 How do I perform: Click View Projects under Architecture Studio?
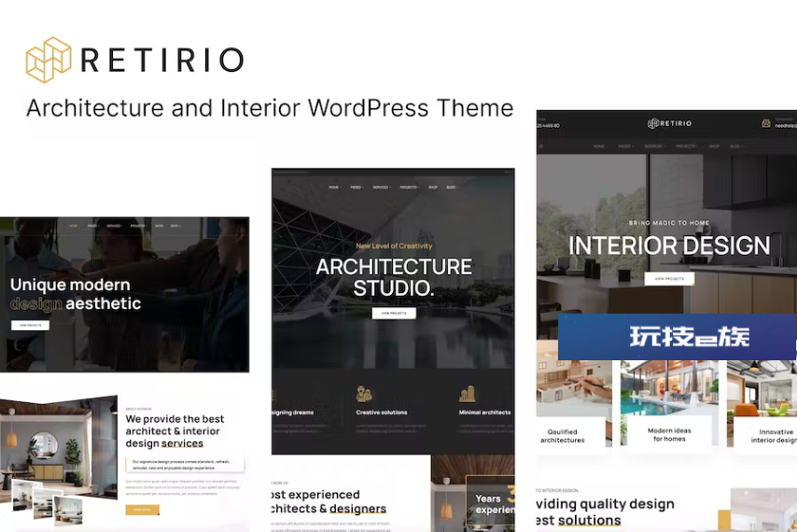click(x=394, y=313)
